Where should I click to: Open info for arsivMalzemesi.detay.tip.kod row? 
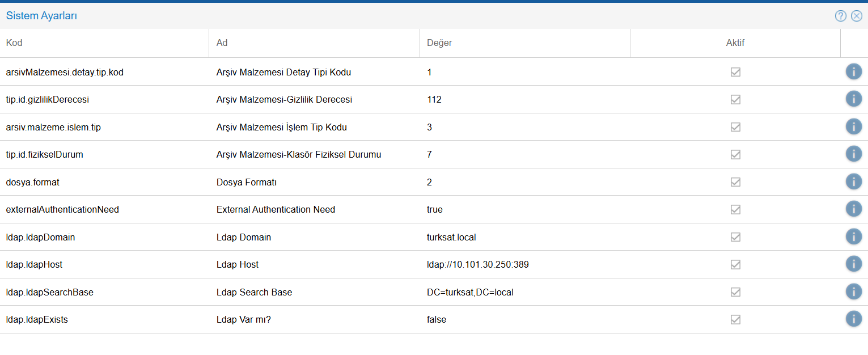point(853,71)
